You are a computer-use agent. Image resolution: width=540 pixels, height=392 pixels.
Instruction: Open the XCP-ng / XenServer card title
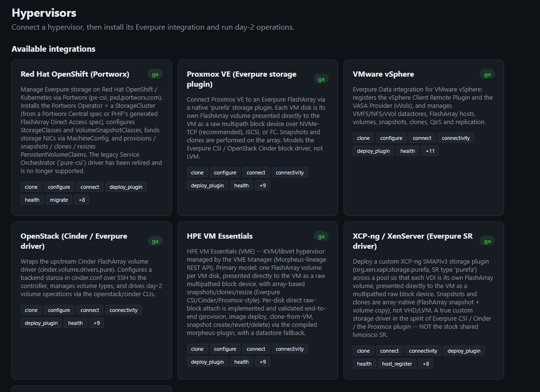tap(412, 241)
